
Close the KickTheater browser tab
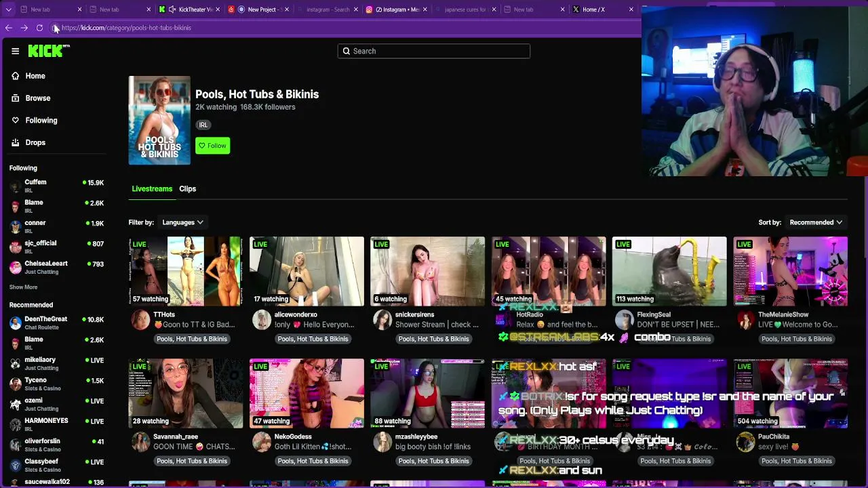pos(218,9)
